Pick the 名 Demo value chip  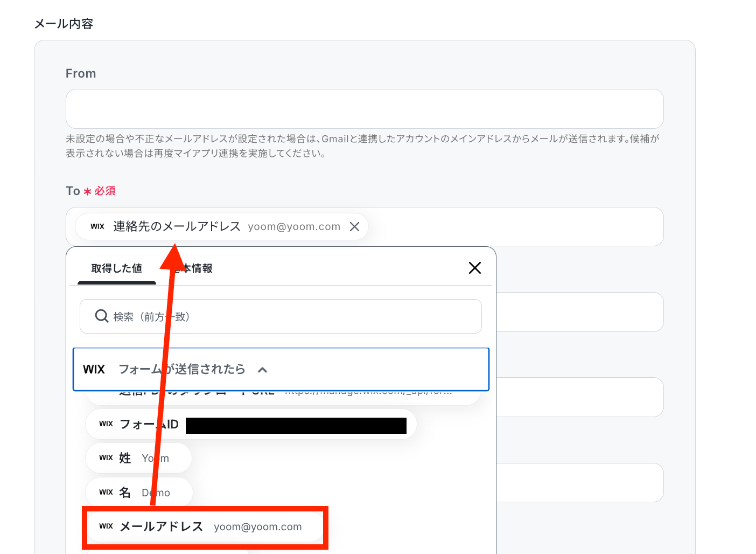pyautogui.click(x=139, y=493)
